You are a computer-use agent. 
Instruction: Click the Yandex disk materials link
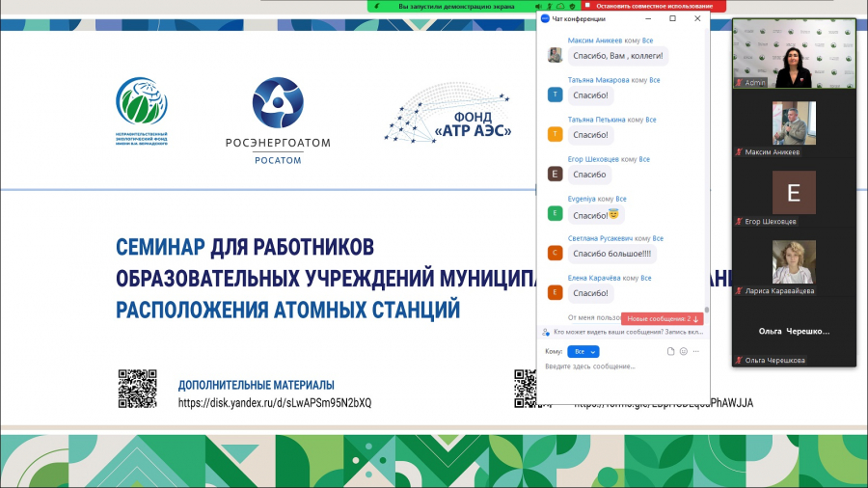[x=275, y=402]
